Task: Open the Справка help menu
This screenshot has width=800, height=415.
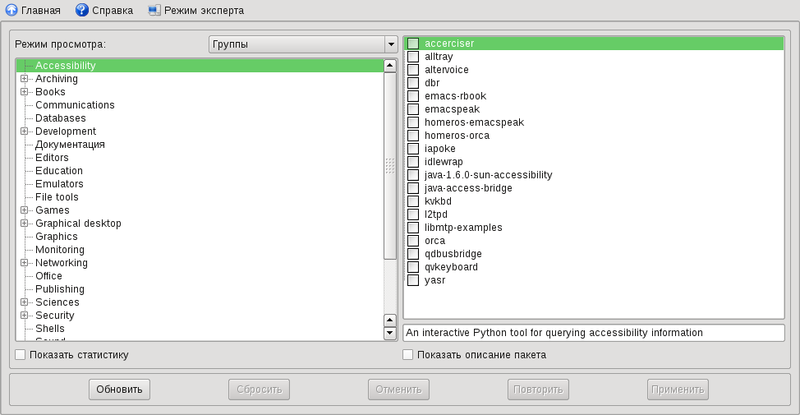Action: coord(113,10)
